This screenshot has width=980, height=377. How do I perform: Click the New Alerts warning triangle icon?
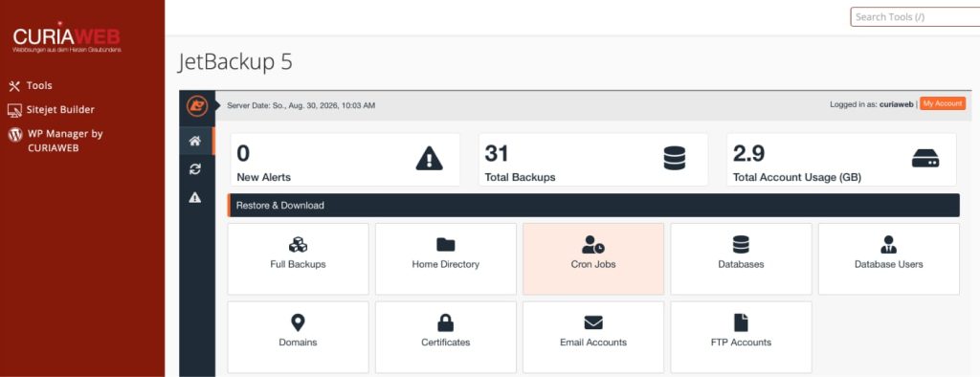coord(430,159)
